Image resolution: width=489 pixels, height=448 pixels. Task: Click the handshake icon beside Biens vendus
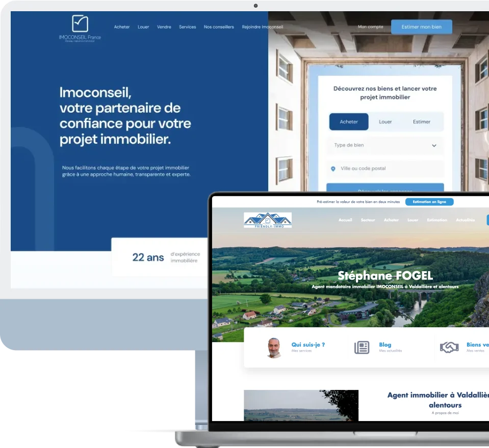click(x=449, y=347)
